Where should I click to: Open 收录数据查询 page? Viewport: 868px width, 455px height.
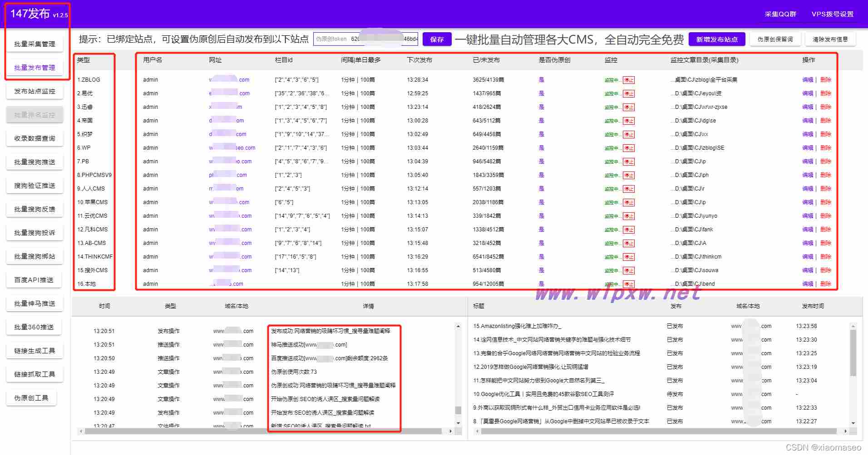[x=35, y=138]
